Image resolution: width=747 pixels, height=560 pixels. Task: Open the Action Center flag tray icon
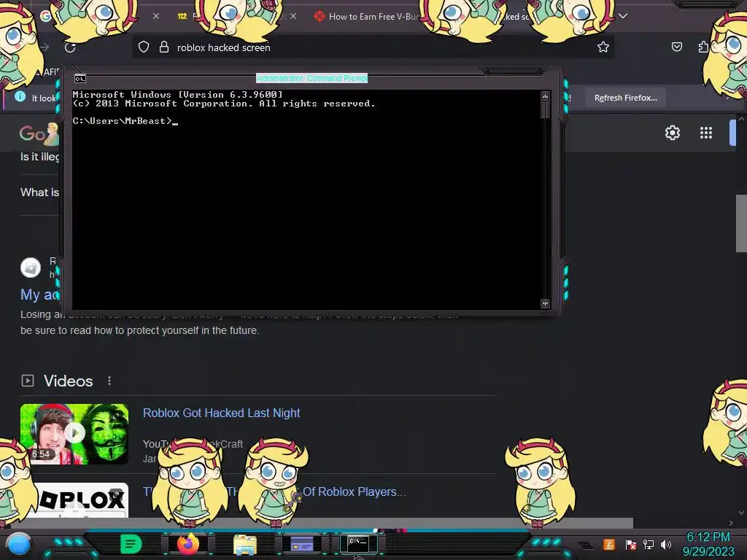631,544
